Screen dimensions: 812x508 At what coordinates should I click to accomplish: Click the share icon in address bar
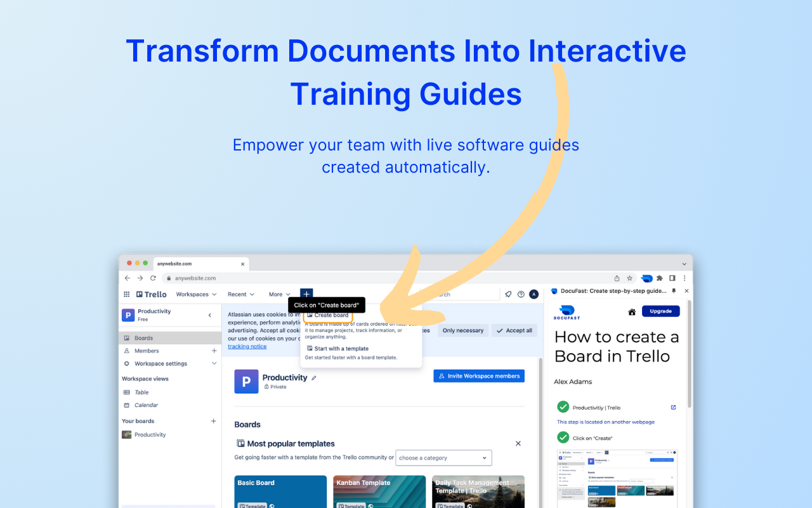point(617,278)
